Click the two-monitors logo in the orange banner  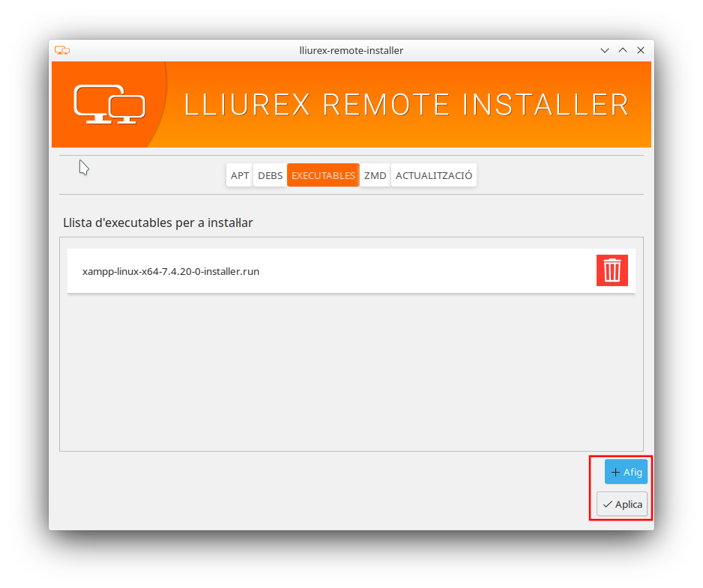(109, 104)
